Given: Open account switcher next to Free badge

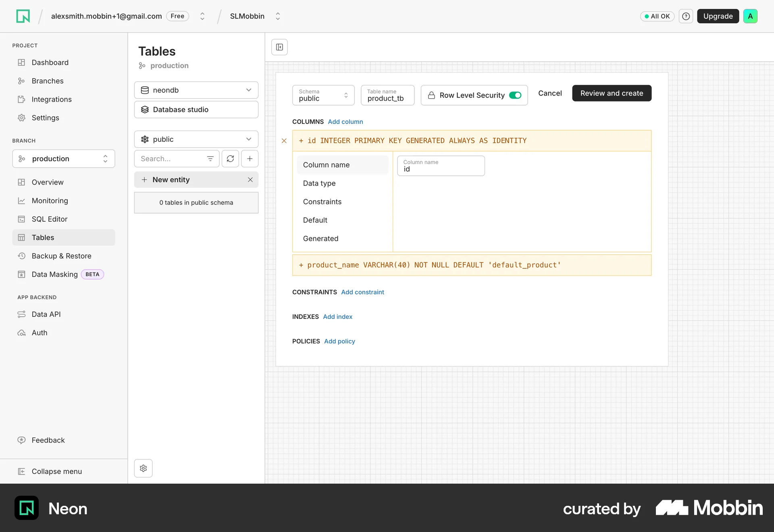Looking at the screenshot, I should pyautogui.click(x=202, y=16).
